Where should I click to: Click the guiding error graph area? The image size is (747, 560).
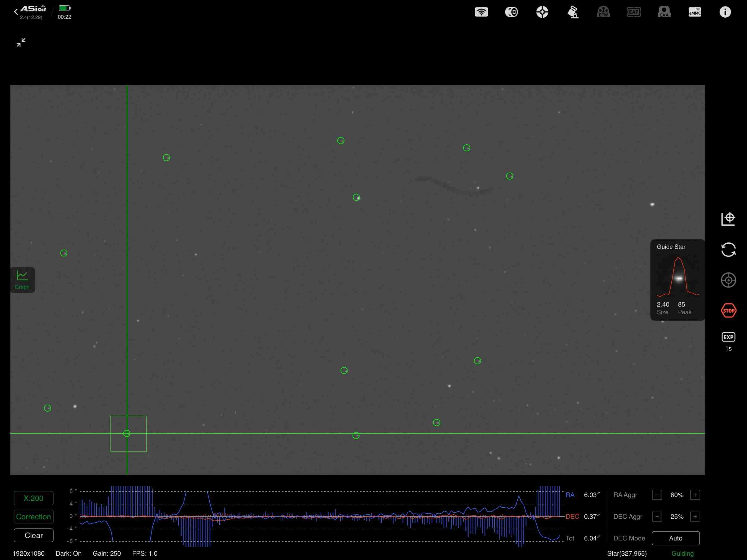321,517
